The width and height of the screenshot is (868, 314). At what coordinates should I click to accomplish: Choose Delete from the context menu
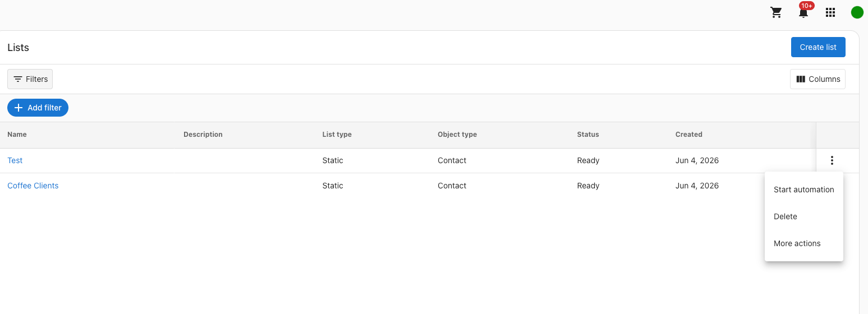point(804,216)
